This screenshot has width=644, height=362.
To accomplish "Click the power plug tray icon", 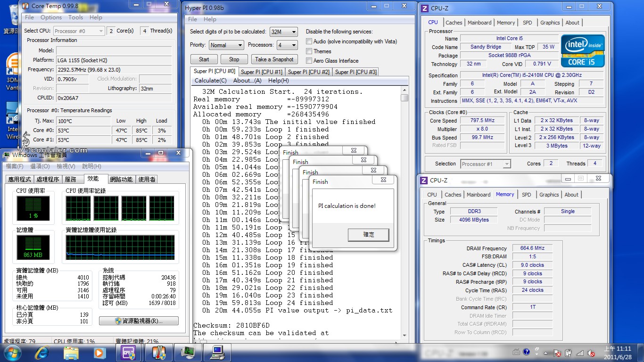I will click(569, 353).
